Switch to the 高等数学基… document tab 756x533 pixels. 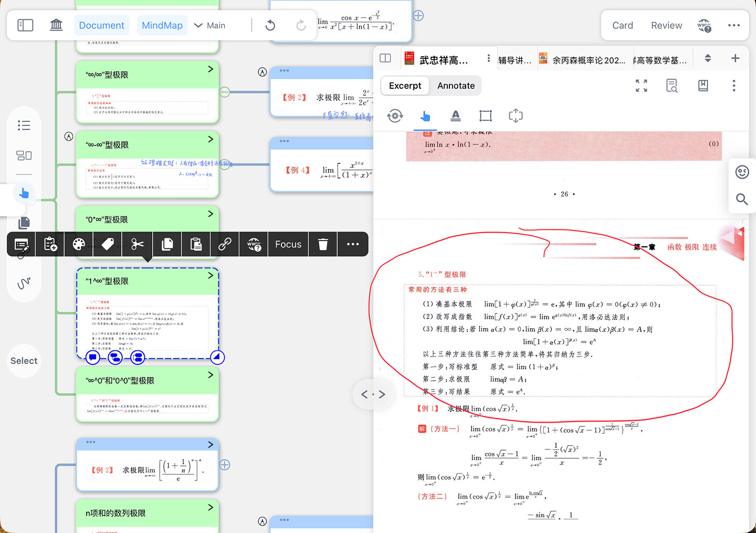pos(660,60)
